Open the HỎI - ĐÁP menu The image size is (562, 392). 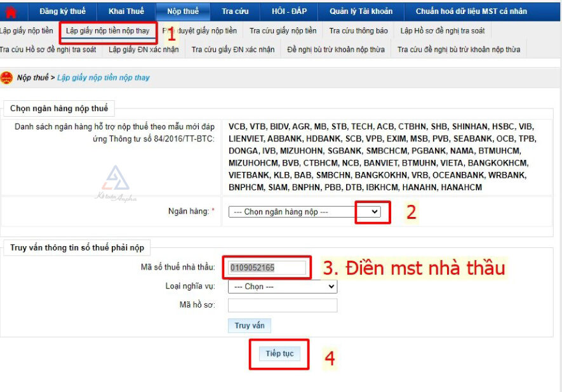tap(290, 11)
